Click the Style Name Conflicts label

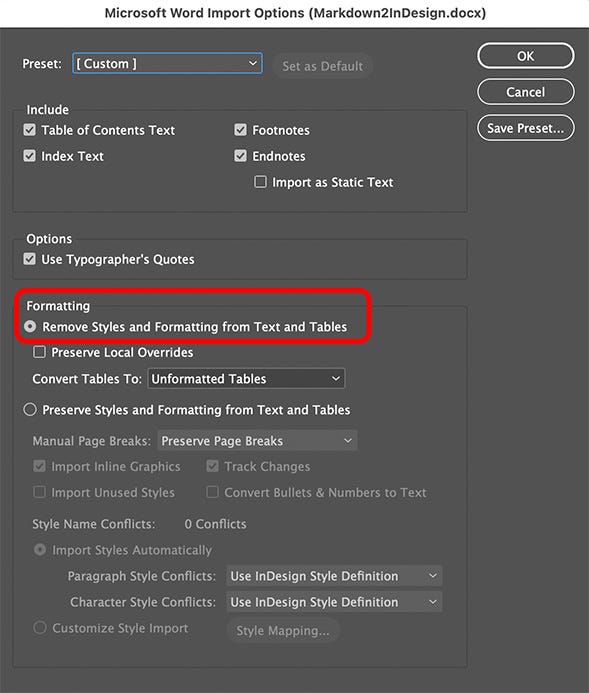[x=94, y=524]
